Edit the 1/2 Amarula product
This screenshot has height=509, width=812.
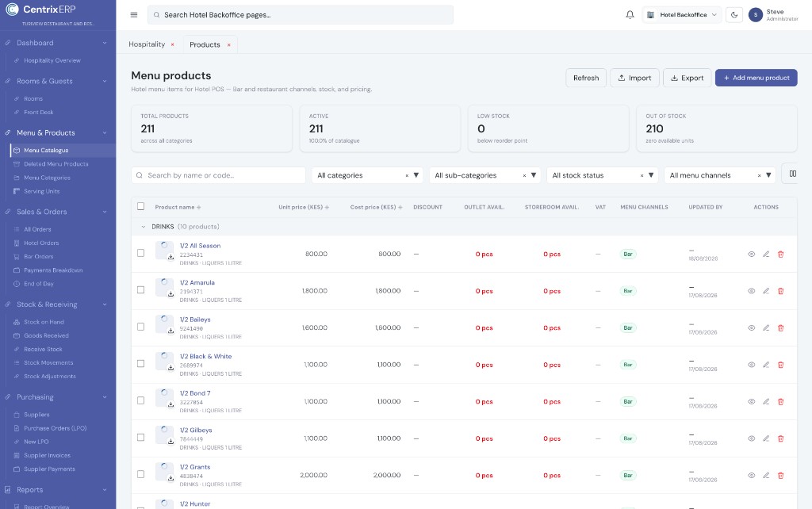(x=766, y=291)
